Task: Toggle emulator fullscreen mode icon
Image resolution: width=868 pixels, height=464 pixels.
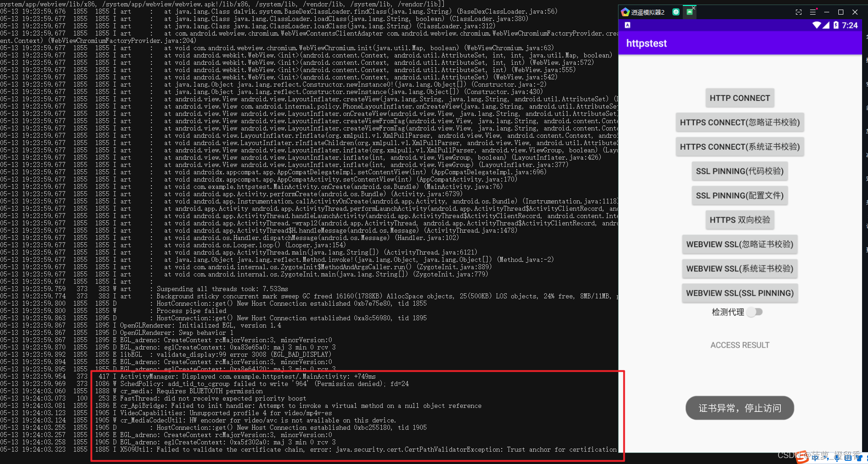Action: pyautogui.click(x=798, y=12)
